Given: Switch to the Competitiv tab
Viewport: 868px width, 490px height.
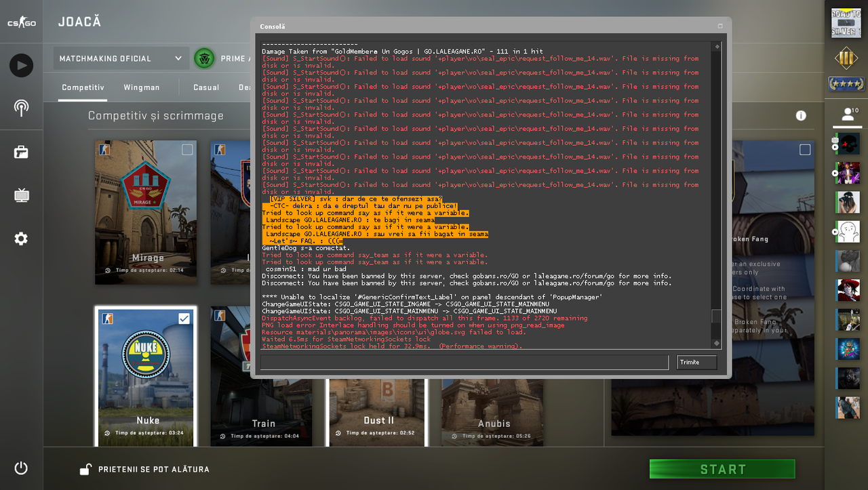Looking at the screenshot, I should click(83, 87).
